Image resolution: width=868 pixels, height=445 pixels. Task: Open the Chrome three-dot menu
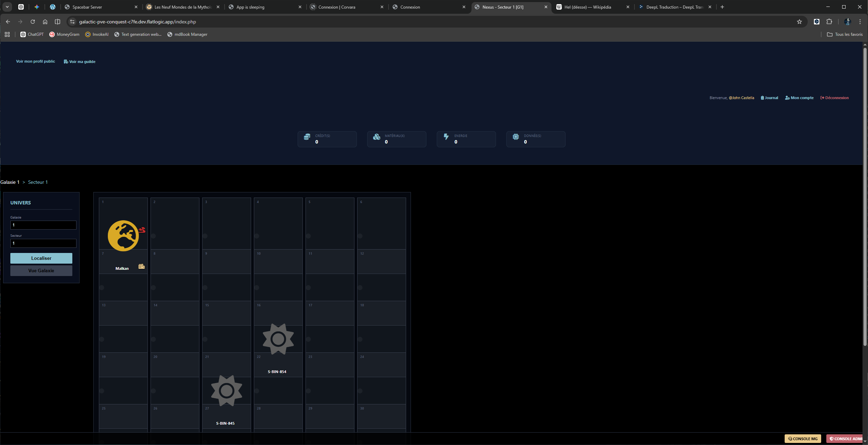tap(860, 22)
